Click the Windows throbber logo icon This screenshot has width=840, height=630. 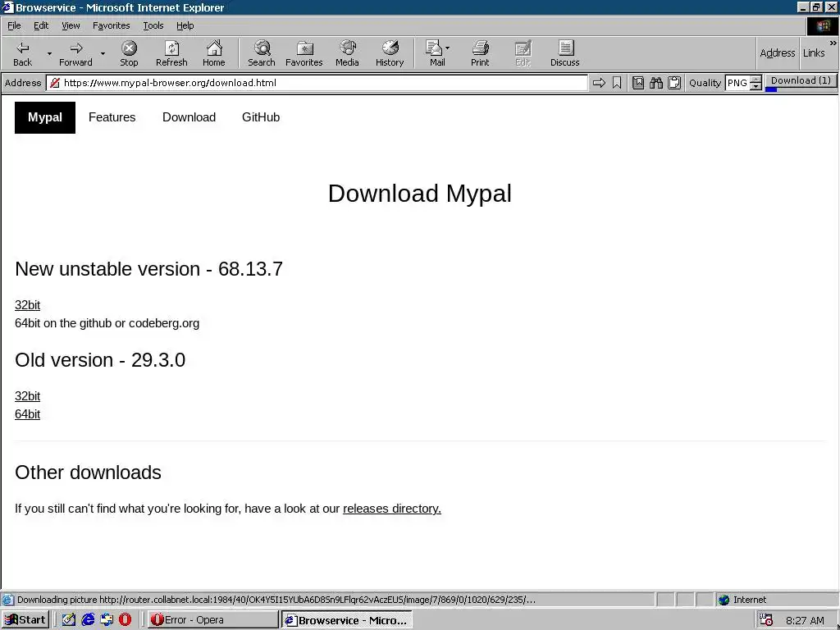822,25
